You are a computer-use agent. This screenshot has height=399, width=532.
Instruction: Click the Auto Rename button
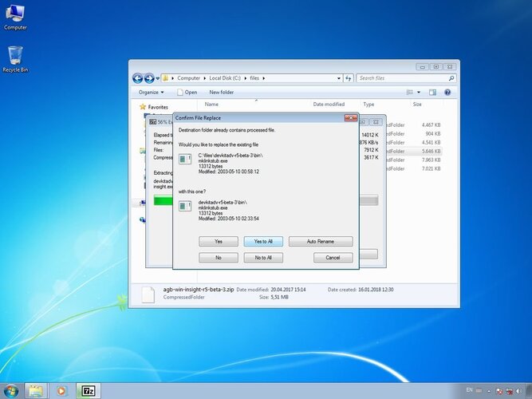[x=321, y=242]
